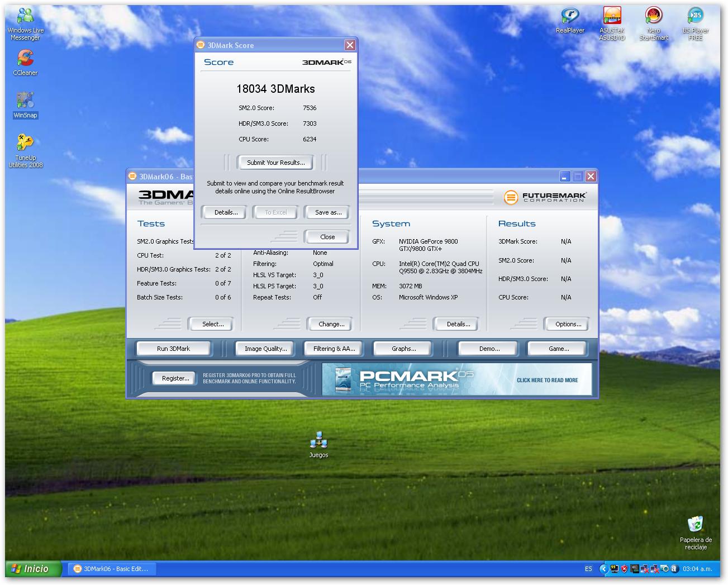
Task: Click the 18034 3DMarks score text
Action: coord(275,89)
